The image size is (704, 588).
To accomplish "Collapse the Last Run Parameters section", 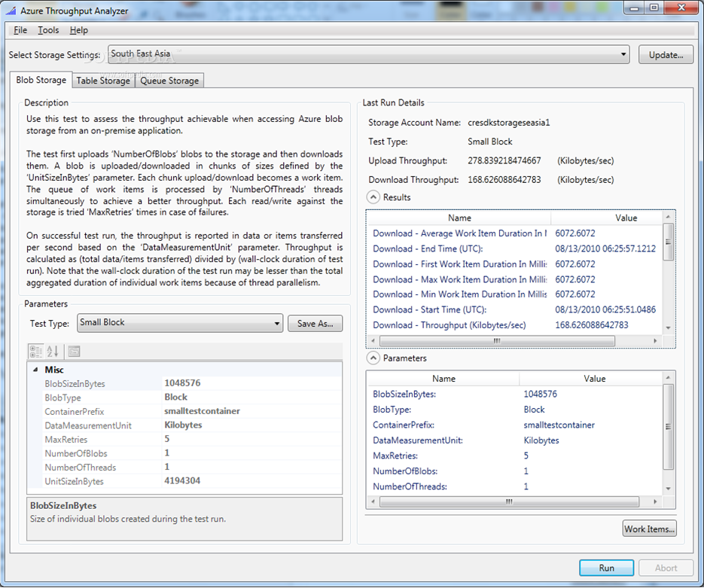I will 373,358.
